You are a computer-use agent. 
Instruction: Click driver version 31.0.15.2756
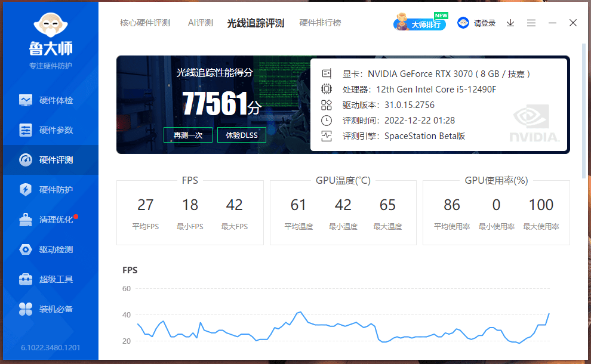coord(410,105)
